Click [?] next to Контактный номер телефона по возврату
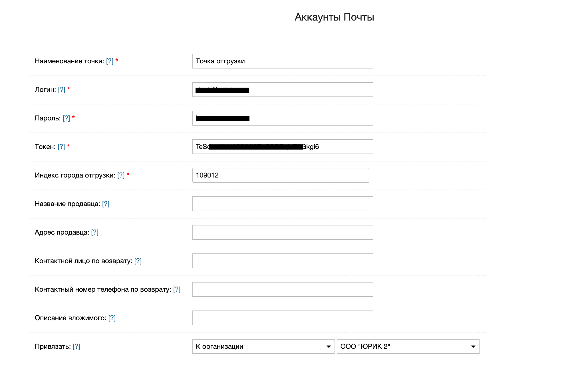Viewport: 588px width, 375px height. point(177,289)
